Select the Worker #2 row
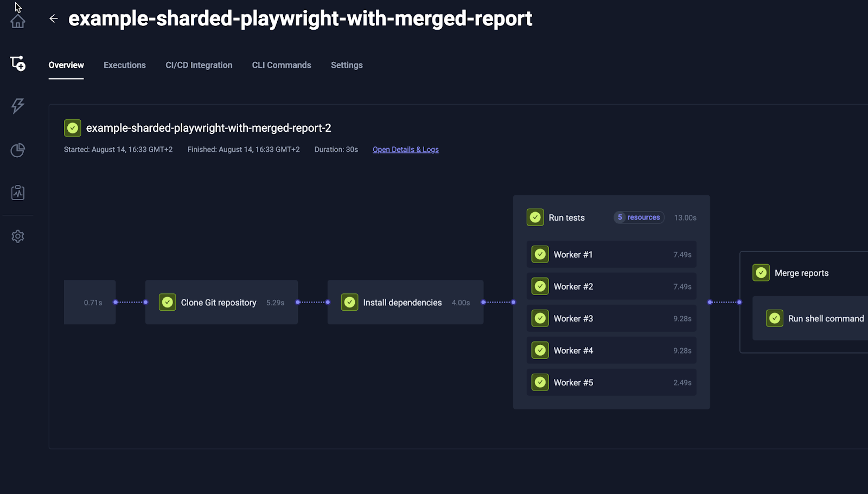This screenshot has height=494, width=868. 611,286
